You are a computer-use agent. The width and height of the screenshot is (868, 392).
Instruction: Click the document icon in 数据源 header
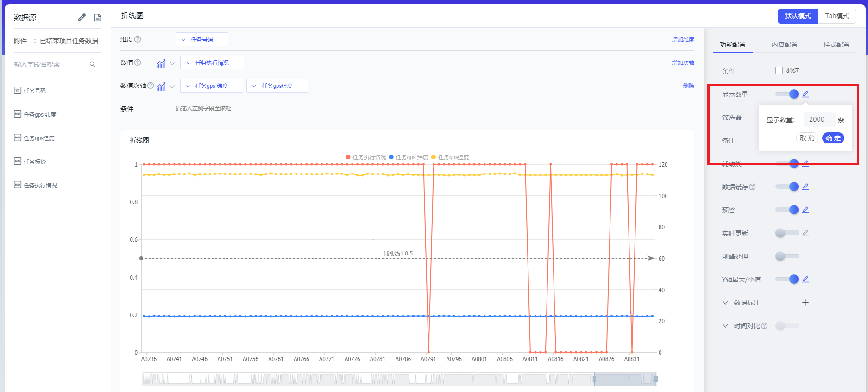point(98,18)
